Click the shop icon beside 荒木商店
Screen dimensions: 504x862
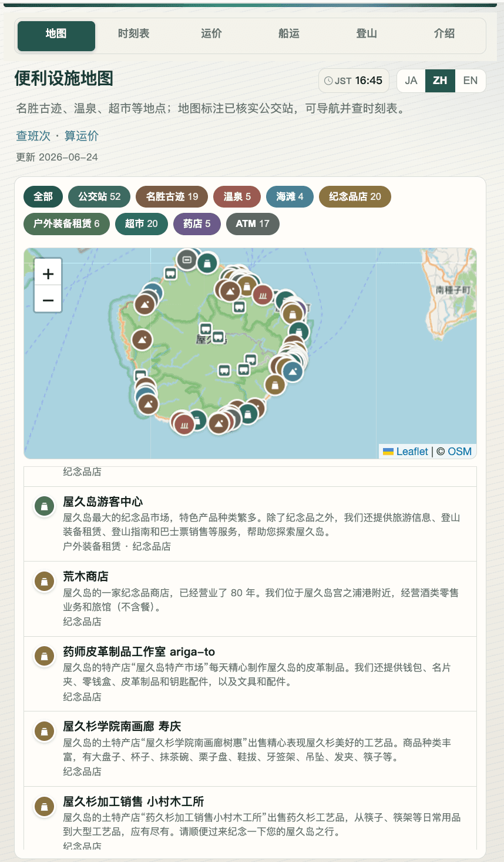[x=44, y=580]
